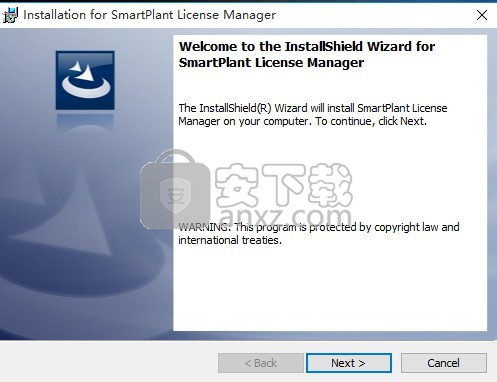Cancel the installation wizard

(x=444, y=363)
